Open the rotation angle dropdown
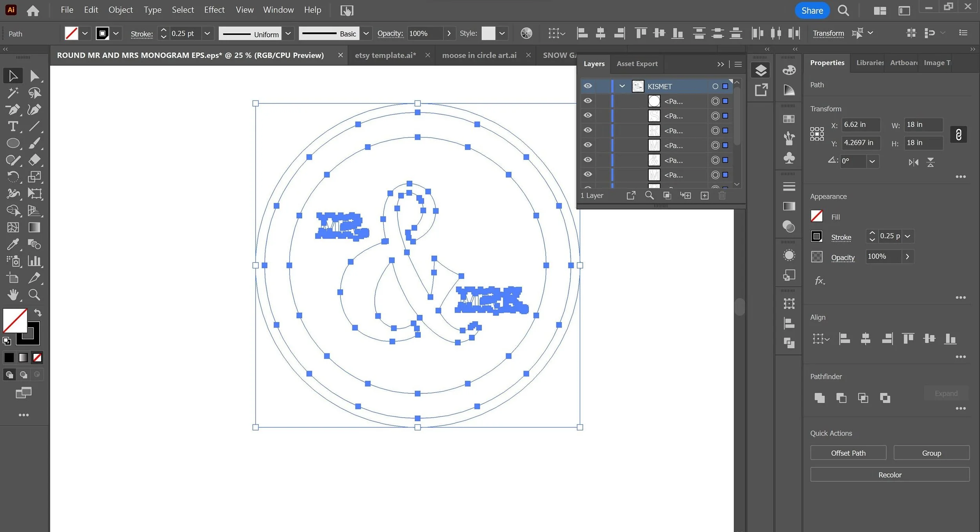 point(872,161)
